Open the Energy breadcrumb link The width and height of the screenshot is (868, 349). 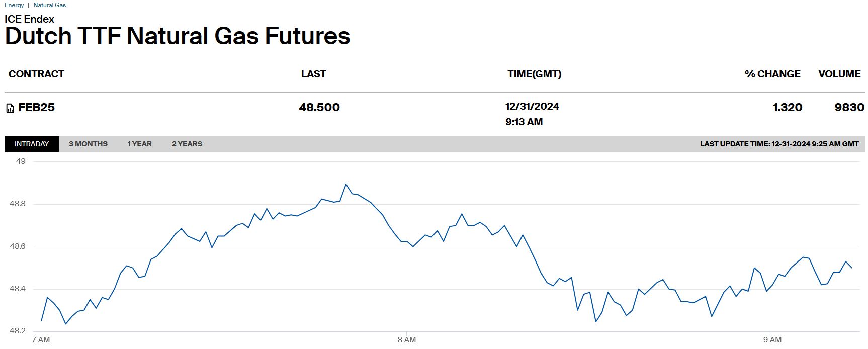click(x=14, y=5)
